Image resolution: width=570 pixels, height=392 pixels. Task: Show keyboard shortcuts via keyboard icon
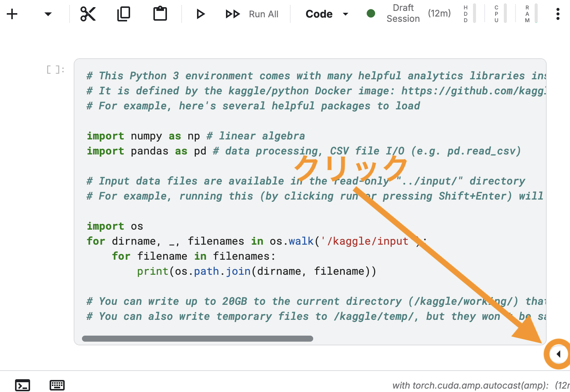57,385
